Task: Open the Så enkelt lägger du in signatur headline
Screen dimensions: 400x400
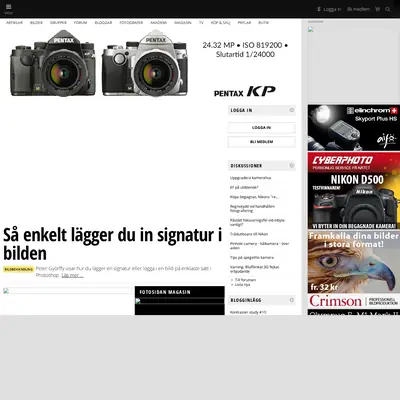Action: pyautogui.click(x=113, y=244)
